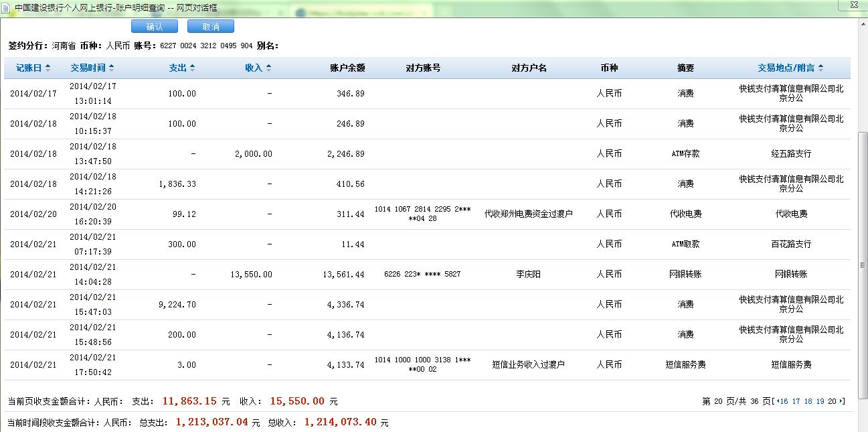Go to page 19 link
The width and height of the screenshot is (868, 432).
coord(820,402)
